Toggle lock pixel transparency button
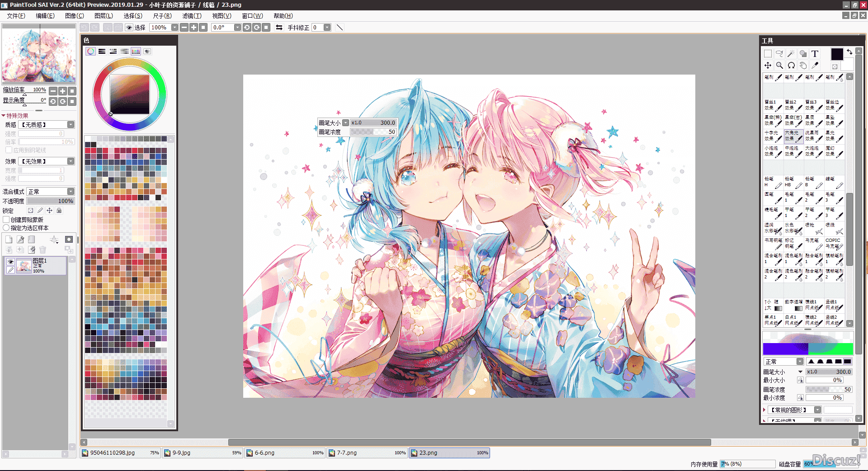The width and height of the screenshot is (868, 471). point(30,211)
